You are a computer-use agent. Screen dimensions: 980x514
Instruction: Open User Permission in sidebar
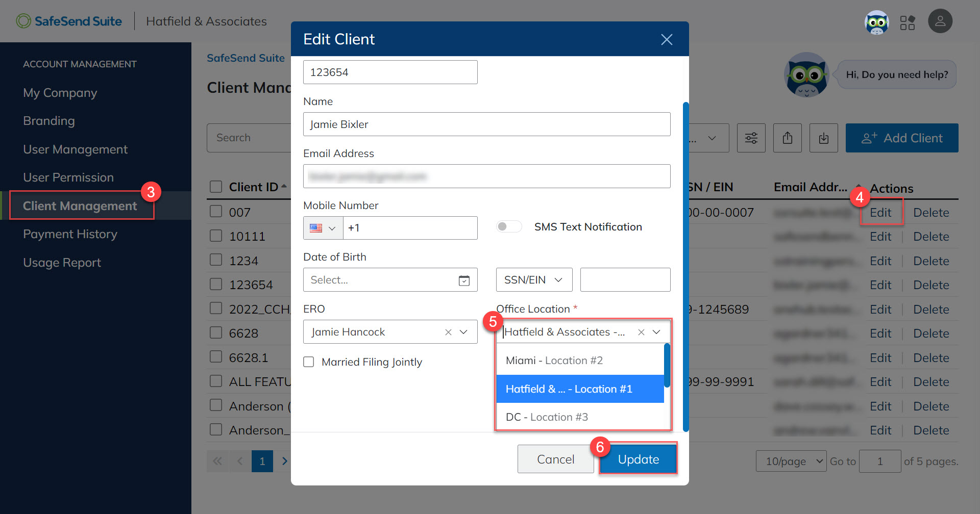click(68, 177)
